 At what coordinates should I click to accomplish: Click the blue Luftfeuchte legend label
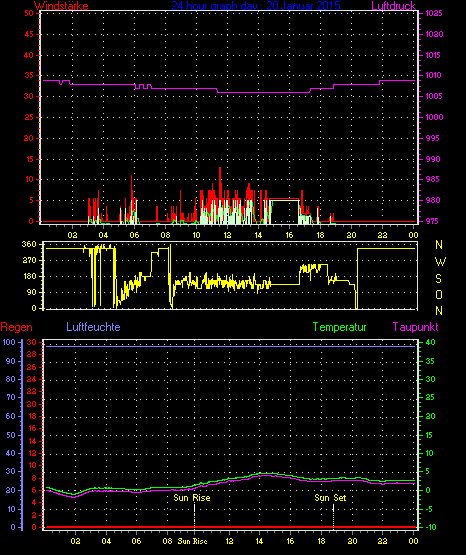coord(93,327)
